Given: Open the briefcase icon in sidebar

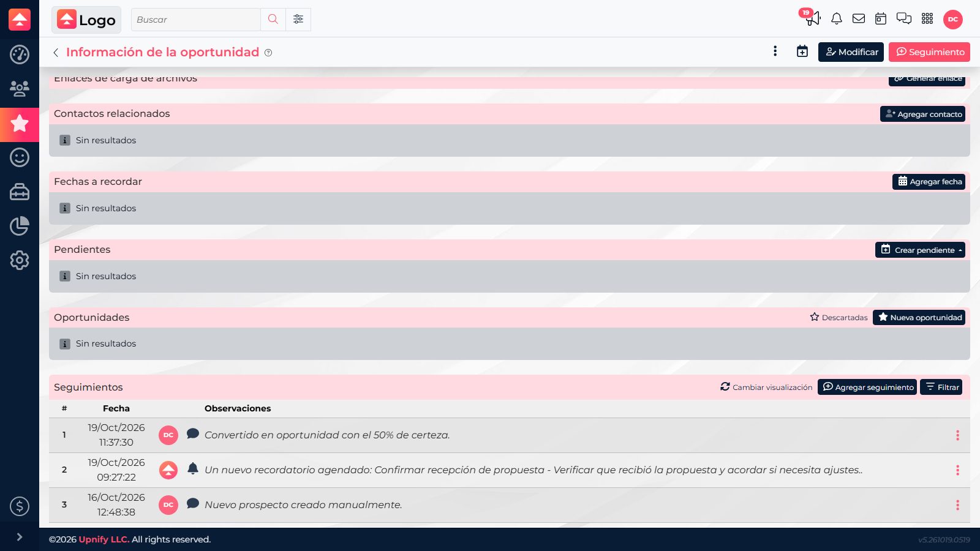Looking at the screenshot, I should 20,192.
